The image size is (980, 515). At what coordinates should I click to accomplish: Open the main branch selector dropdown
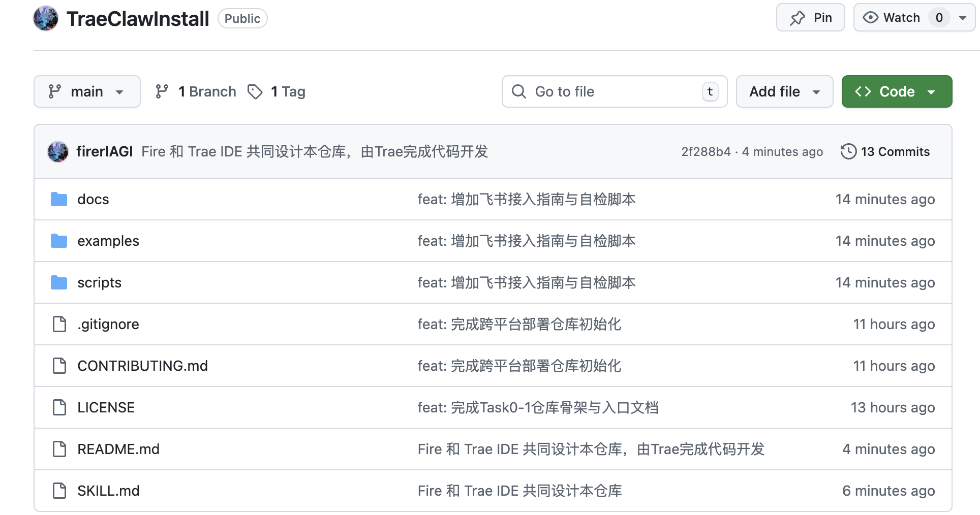pyautogui.click(x=87, y=91)
